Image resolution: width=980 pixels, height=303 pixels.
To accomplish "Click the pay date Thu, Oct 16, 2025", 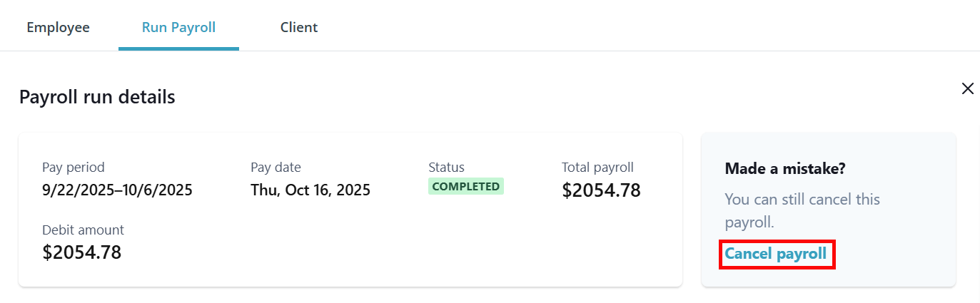I will [x=310, y=190].
